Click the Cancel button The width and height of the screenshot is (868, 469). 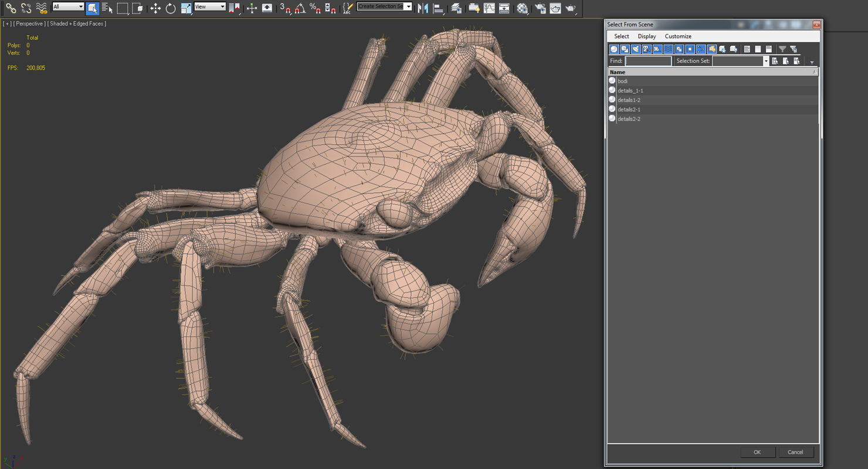point(795,452)
